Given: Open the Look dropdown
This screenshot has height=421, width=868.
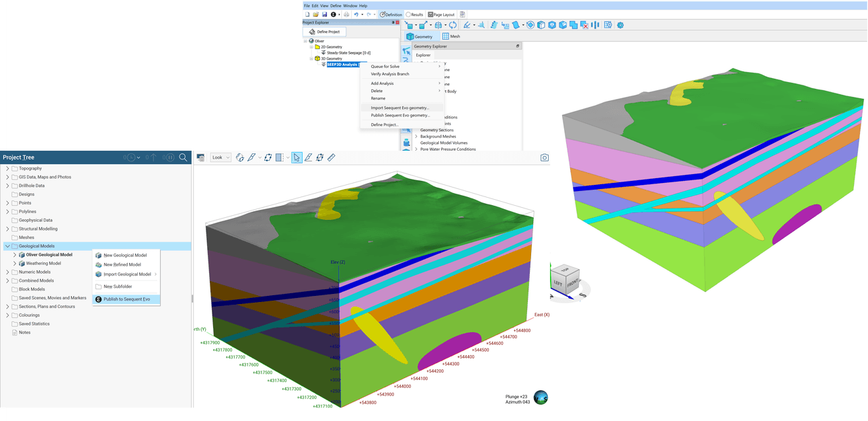Looking at the screenshot, I should [221, 157].
